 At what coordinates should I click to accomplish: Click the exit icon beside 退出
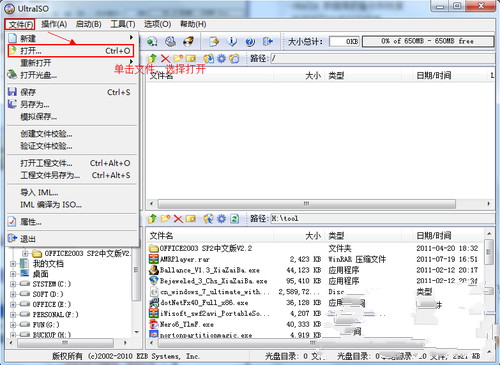(12, 238)
